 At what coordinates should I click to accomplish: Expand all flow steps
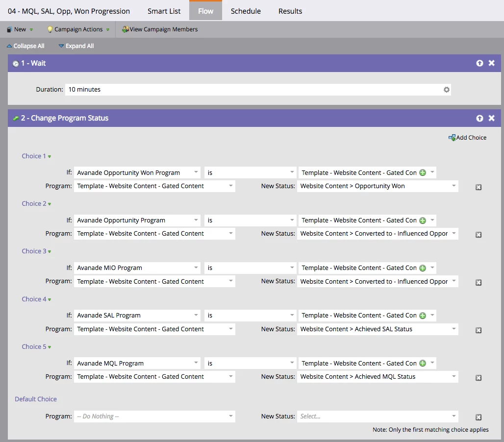(x=76, y=46)
